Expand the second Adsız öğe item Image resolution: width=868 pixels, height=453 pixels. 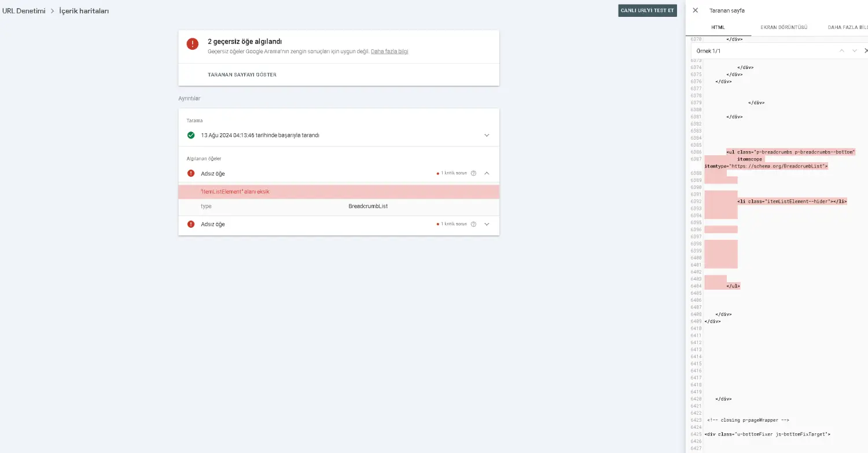click(x=487, y=224)
